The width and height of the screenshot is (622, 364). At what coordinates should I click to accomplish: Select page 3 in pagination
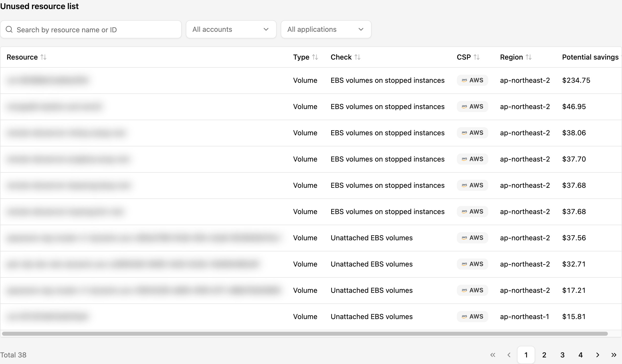point(562,355)
